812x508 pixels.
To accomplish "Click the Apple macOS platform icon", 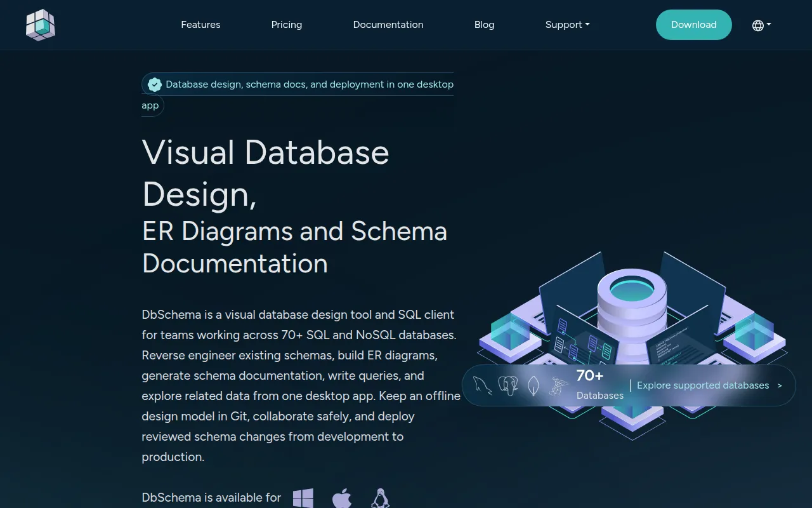I will click(342, 498).
